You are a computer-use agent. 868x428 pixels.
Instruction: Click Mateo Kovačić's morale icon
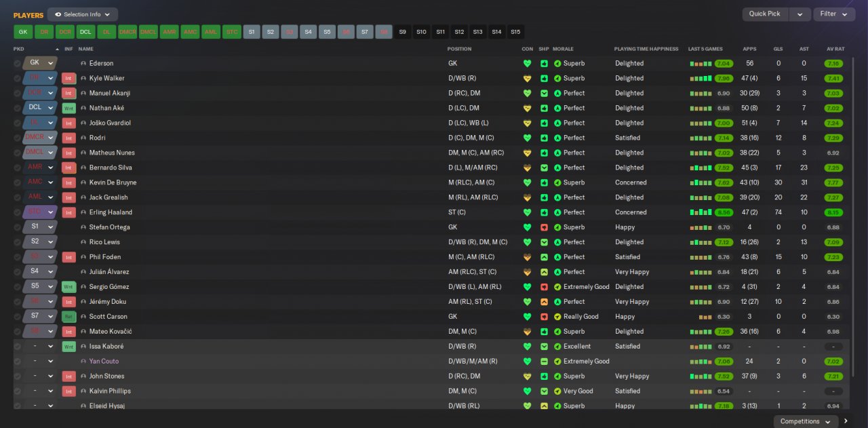557,332
